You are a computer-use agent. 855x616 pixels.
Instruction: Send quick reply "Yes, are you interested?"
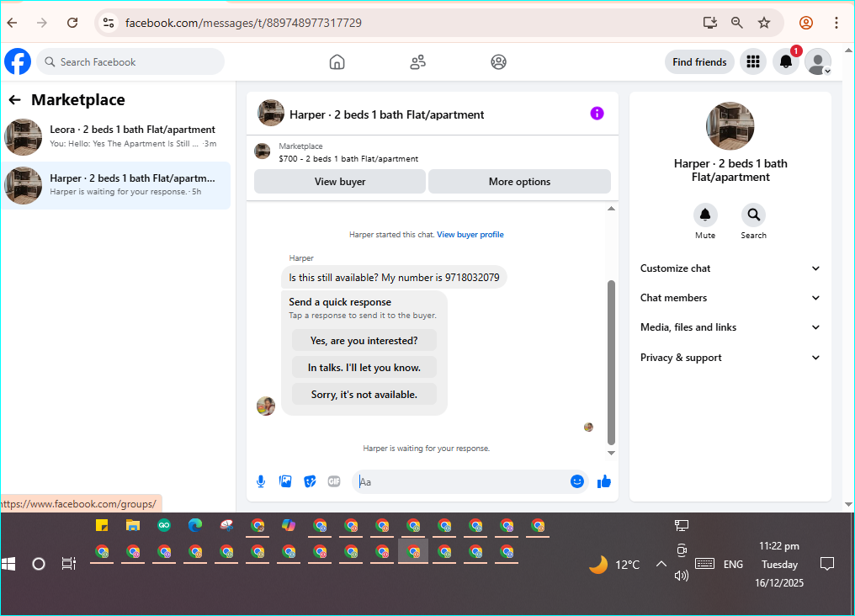click(364, 341)
